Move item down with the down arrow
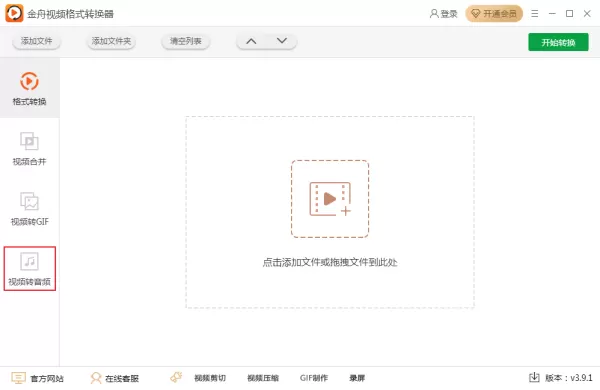This screenshot has height=390, width=600. coord(282,41)
